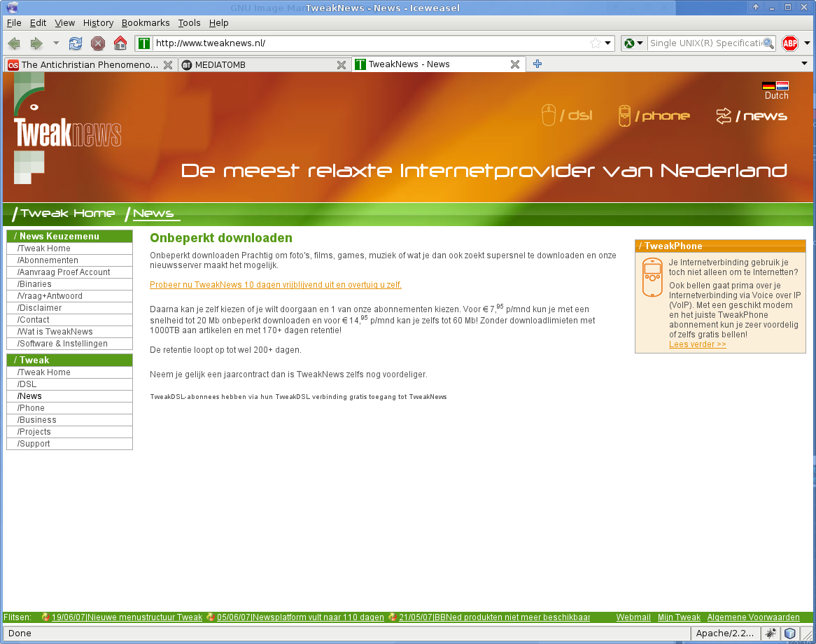Open the Tools menu
This screenshot has width=816, height=644.
tap(189, 23)
